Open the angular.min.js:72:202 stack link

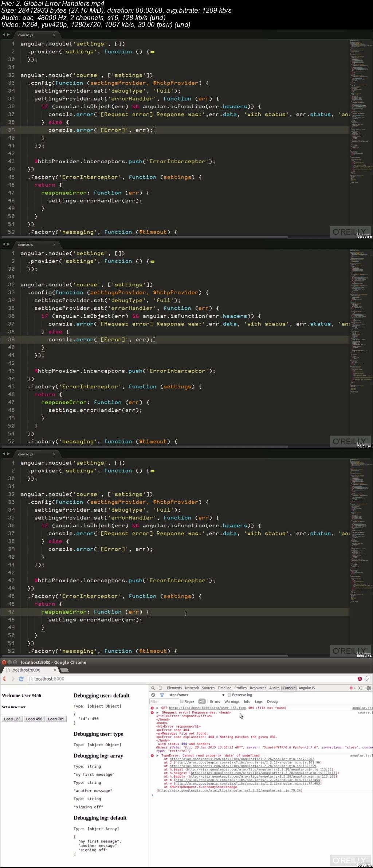tap(242, 759)
